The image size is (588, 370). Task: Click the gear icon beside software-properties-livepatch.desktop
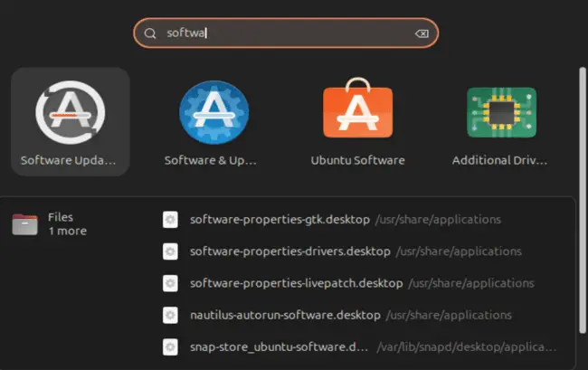pyautogui.click(x=170, y=283)
